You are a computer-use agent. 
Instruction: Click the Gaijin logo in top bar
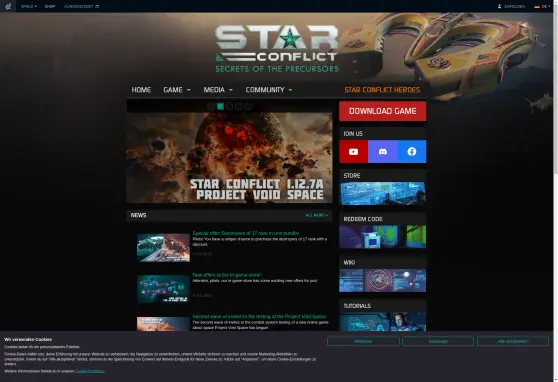pos(8,6)
